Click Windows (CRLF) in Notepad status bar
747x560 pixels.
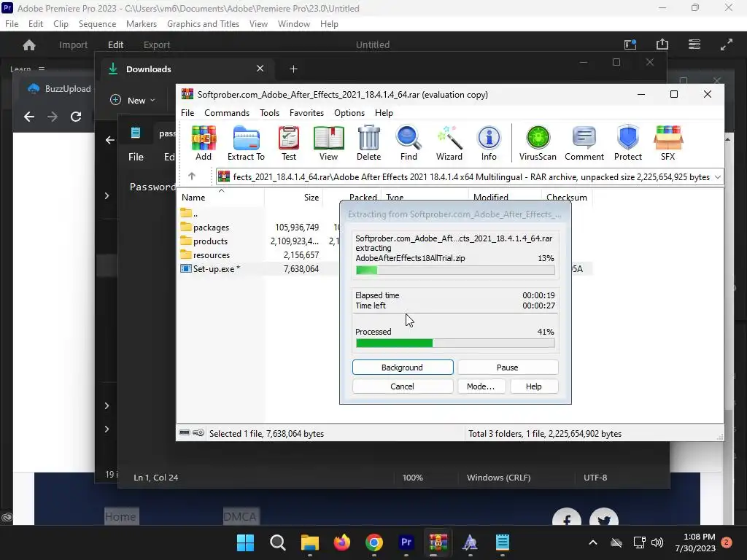click(x=499, y=477)
